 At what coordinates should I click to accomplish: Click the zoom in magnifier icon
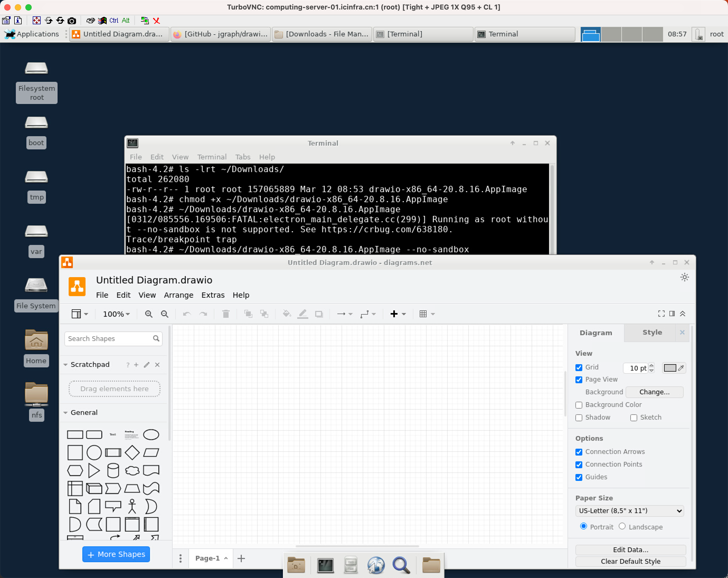click(149, 314)
